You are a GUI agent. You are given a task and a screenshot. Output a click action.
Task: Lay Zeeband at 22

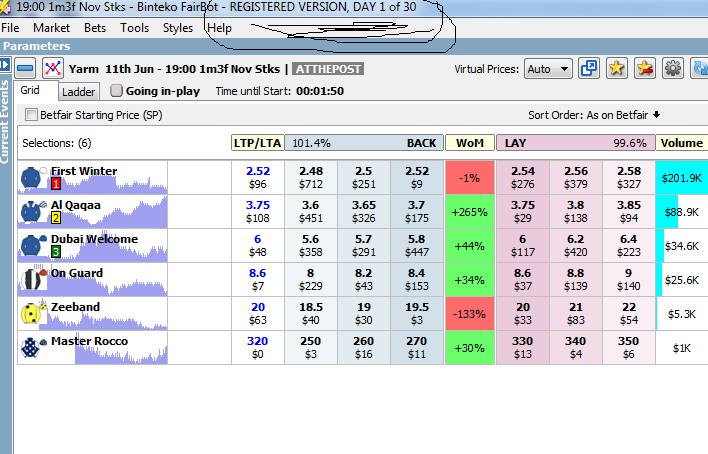pos(629,314)
